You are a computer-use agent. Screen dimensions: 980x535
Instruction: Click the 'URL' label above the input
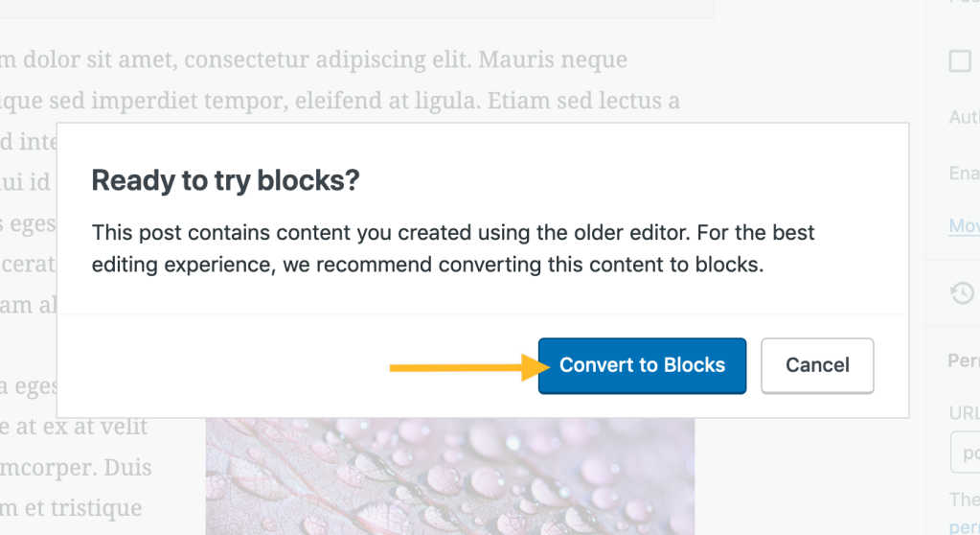965,413
